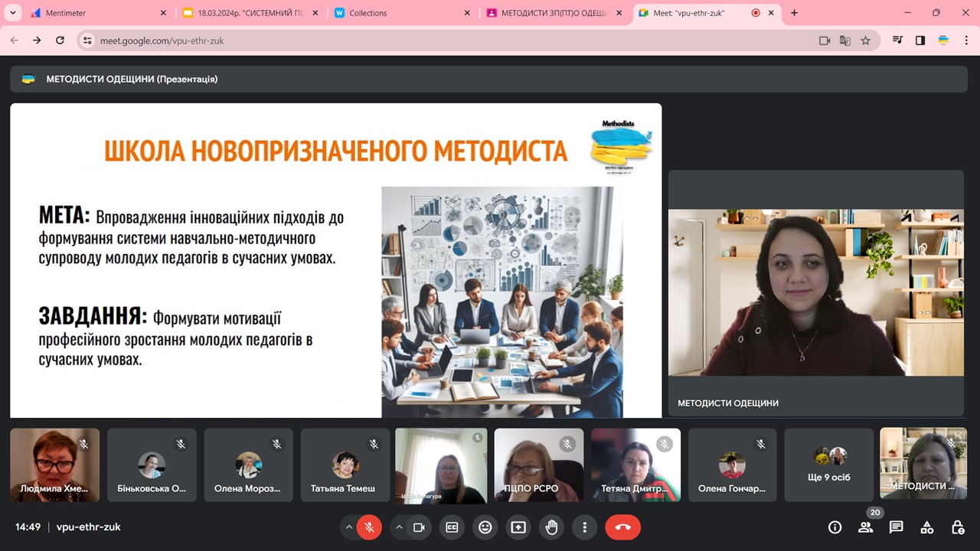
Task: Open host controls lock icon
Action: pos(957,527)
